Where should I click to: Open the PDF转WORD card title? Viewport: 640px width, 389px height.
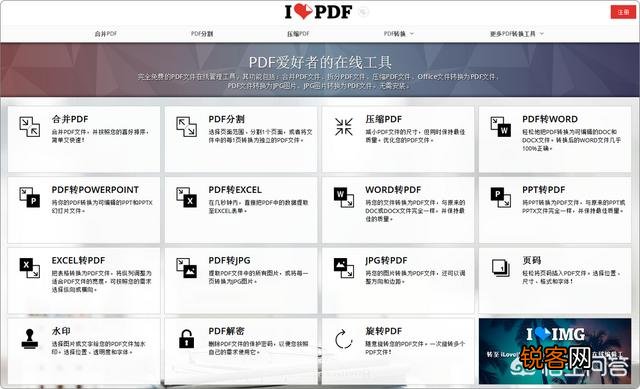(x=550, y=119)
